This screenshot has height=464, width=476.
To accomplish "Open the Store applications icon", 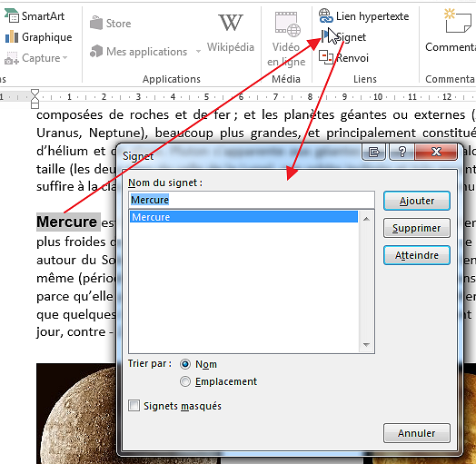I will pos(111,23).
